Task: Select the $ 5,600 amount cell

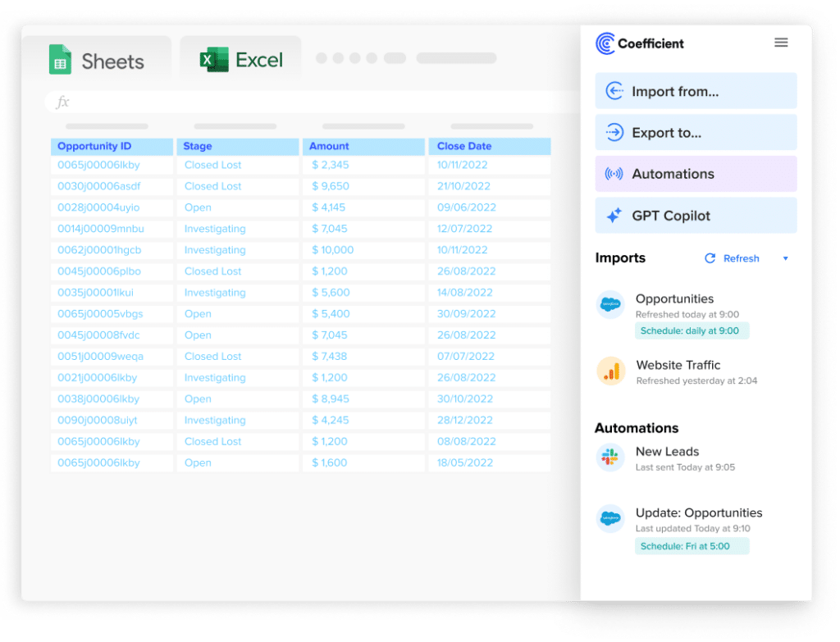Action: [363, 293]
